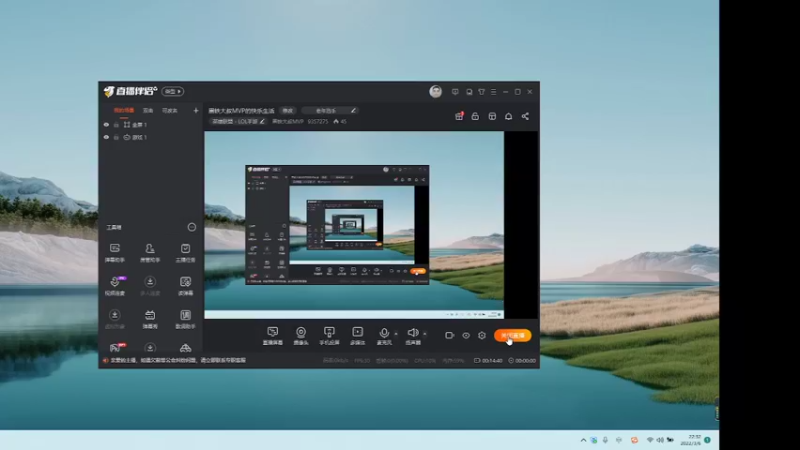800x450 pixels.
Task: Open the user avatar profile
Action: pyautogui.click(x=435, y=91)
